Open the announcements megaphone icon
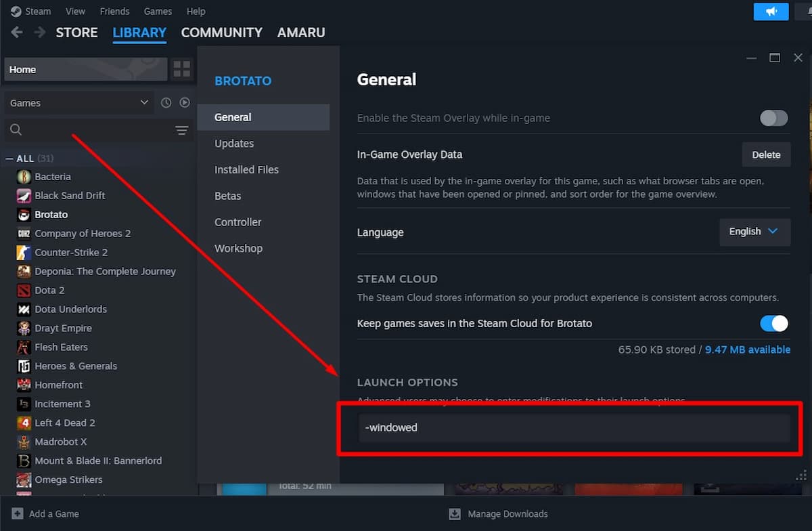Screen dimensions: 812x531 (x=771, y=12)
